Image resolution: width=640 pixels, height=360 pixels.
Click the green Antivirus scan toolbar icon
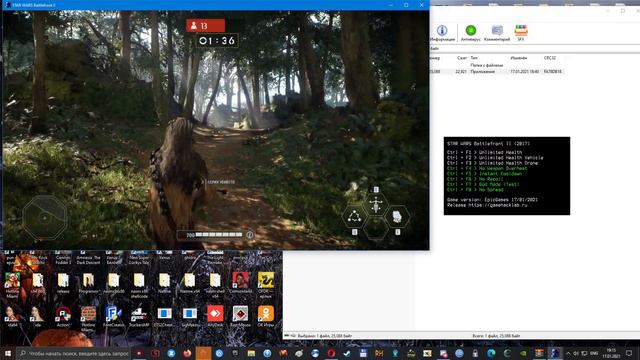click(x=471, y=33)
